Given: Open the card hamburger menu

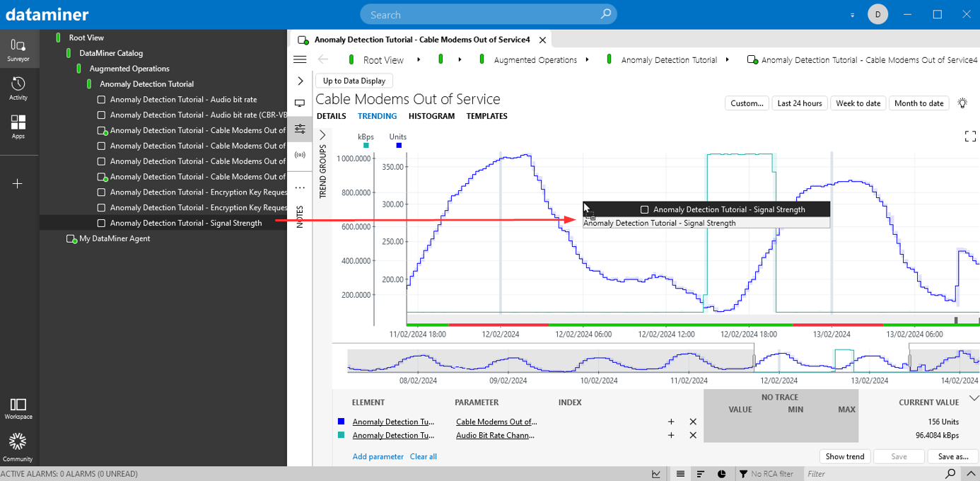Looking at the screenshot, I should (300, 60).
